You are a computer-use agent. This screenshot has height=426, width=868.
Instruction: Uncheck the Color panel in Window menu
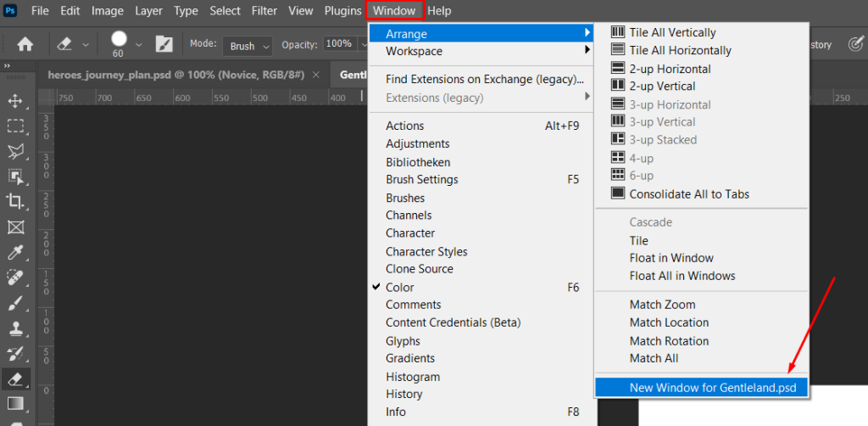pyautogui.click(x=399, y=287)
